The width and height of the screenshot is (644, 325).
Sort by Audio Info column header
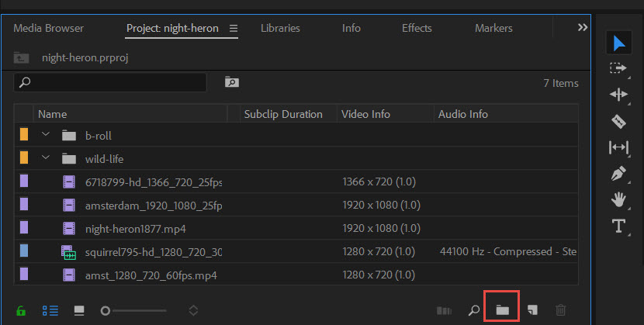click(x=463, y=114)
